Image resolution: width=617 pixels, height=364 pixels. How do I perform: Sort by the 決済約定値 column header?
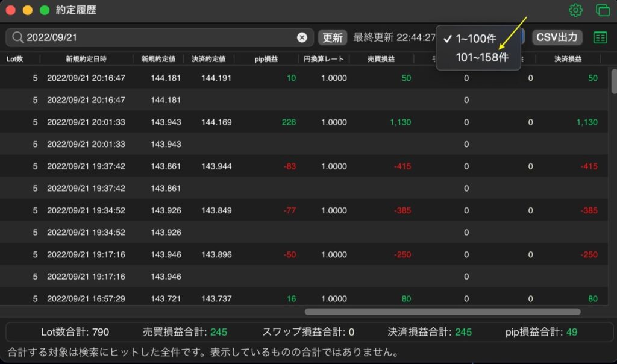pyautogui.click(x=208, y=59)
